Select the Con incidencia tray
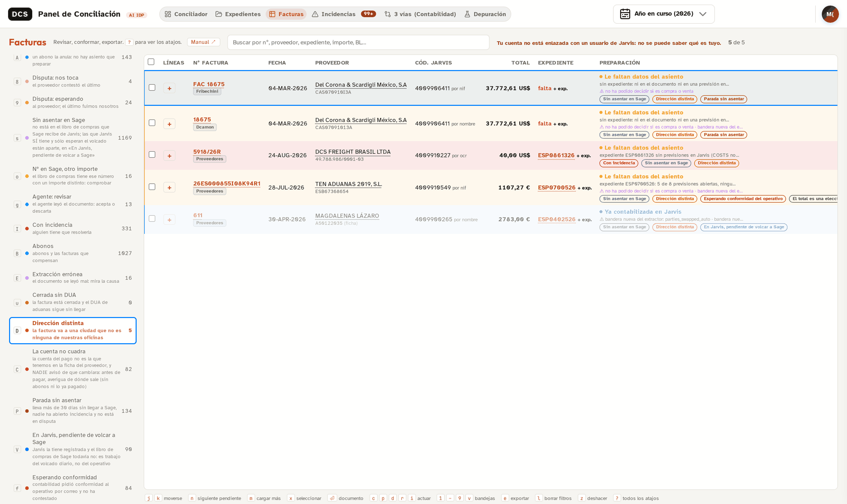Image resolution: width=847 pixels, height=504 pixels. coord(73,228)
